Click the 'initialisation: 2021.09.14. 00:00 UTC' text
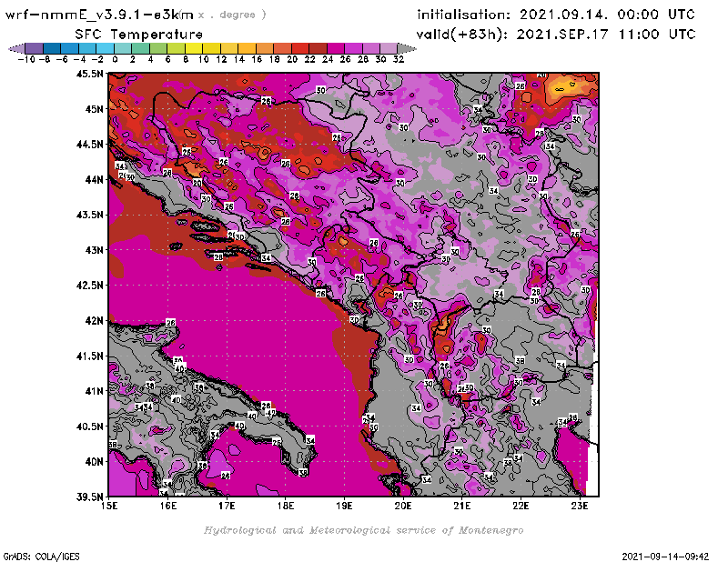Viewport: 728px width, 562px height. point(556,15)
